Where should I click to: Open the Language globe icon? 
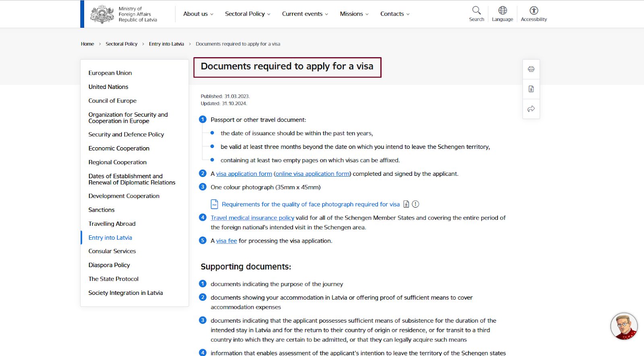503,10
